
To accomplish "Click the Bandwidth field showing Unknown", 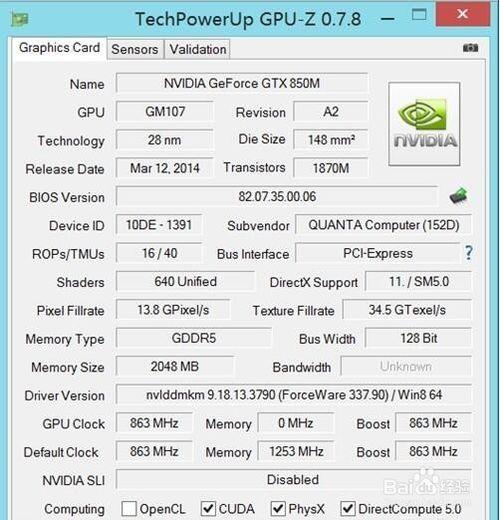I will pyautogui.click(x=406, y=367).
